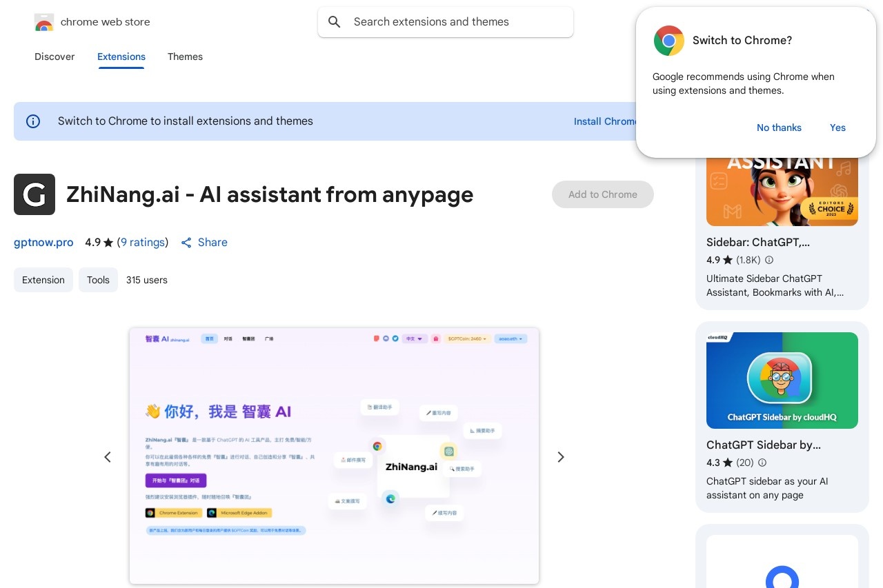This screenshot has height=588, width=883.
Task: Click the ZhiNang.ai extension title heading
Action: [270, 194]
